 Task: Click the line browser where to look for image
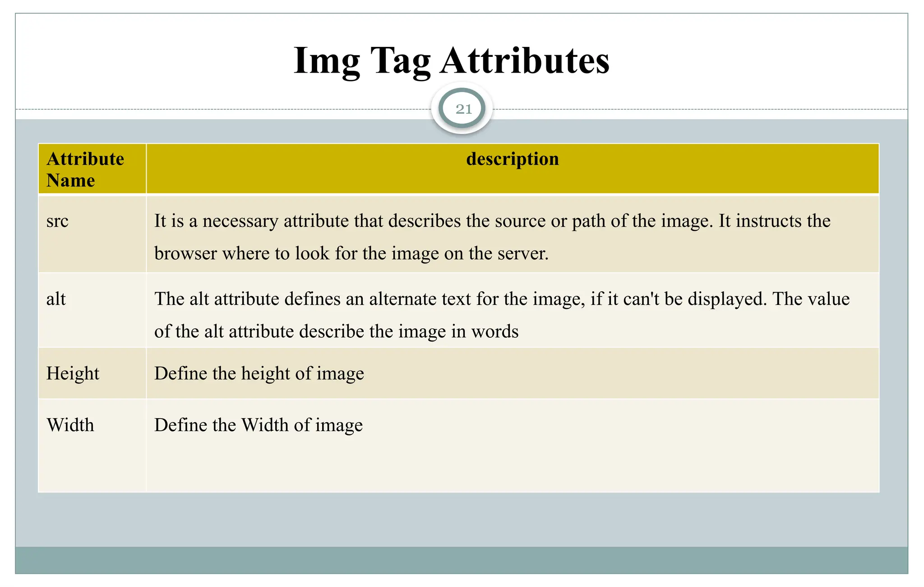tap(351, 253)
